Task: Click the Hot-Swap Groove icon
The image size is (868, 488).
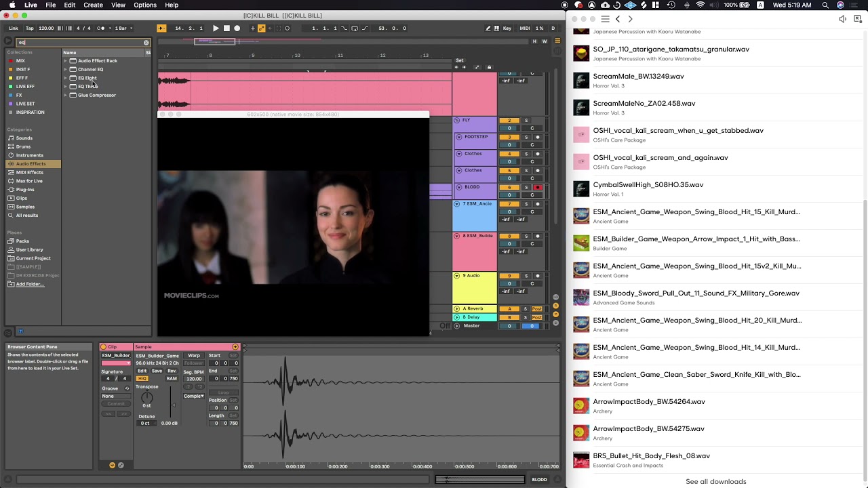Action: click(127, 388)
